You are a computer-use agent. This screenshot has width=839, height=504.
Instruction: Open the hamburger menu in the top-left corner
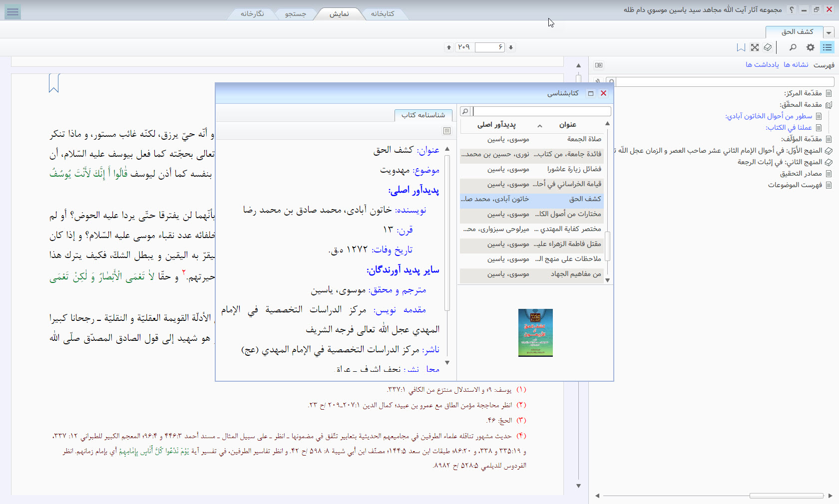(12, 12)
